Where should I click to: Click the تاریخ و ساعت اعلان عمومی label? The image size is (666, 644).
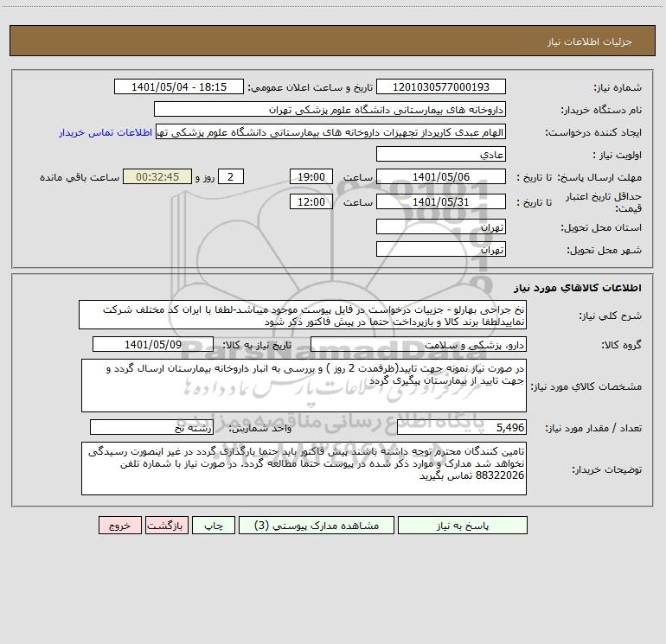(310, 87)
